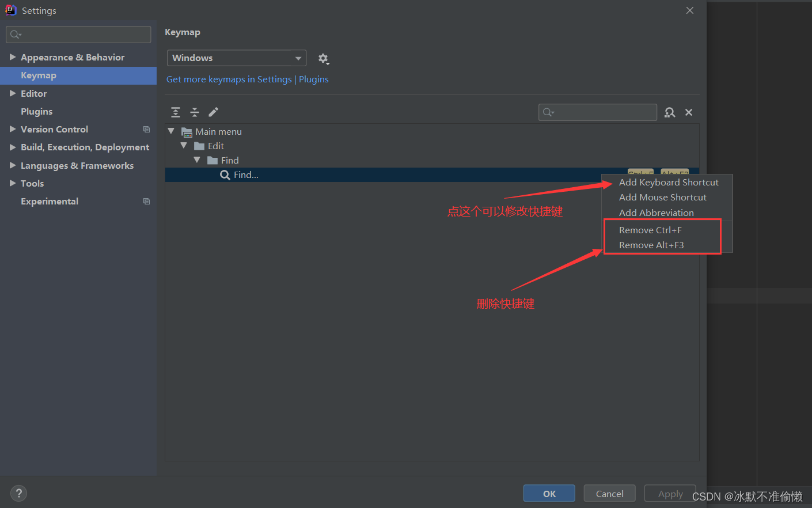Screen dimensions: 812x508
Task: Select the Find... action row
Action: point(432,175)
